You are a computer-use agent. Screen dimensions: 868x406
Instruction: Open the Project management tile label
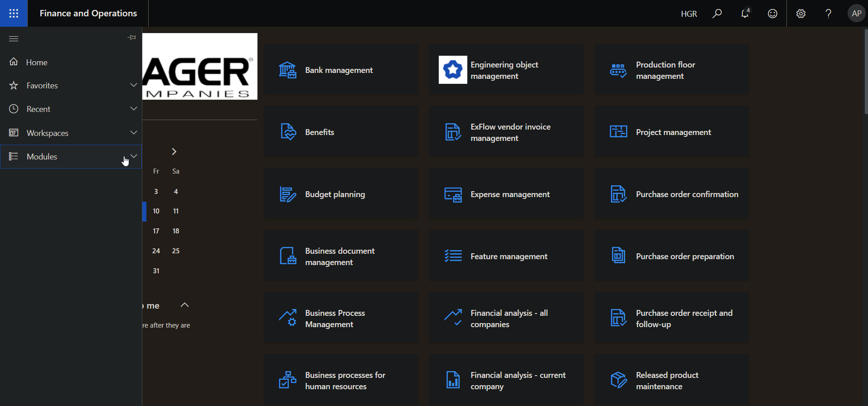674,132
